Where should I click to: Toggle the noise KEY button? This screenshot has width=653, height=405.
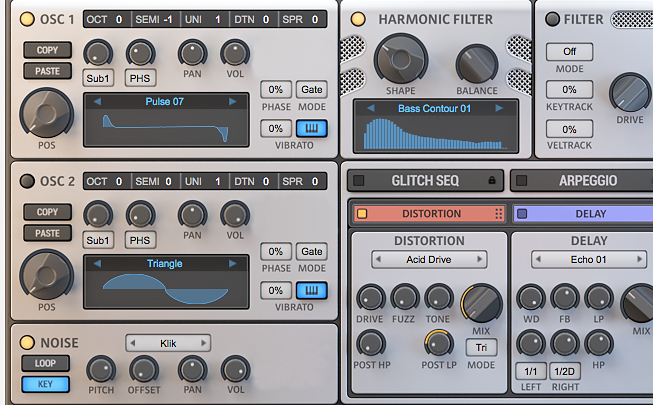click(x=45, y=384)
